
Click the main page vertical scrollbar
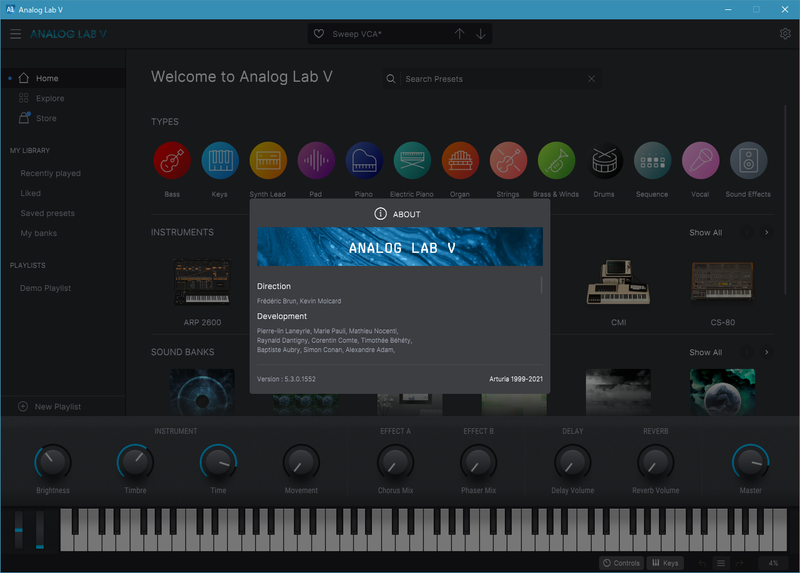(x=786, y=199)
